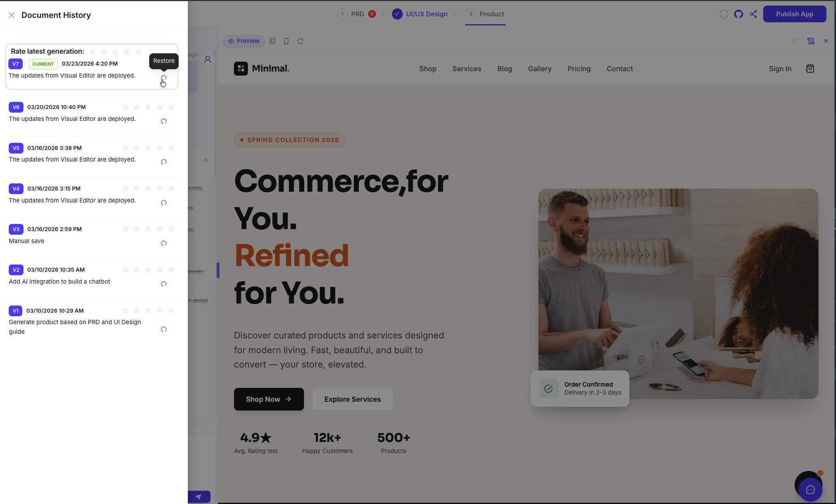Give version V5 a one-star rating
Image resolution: width=836 pixels, height=504 pixels.
125,148
